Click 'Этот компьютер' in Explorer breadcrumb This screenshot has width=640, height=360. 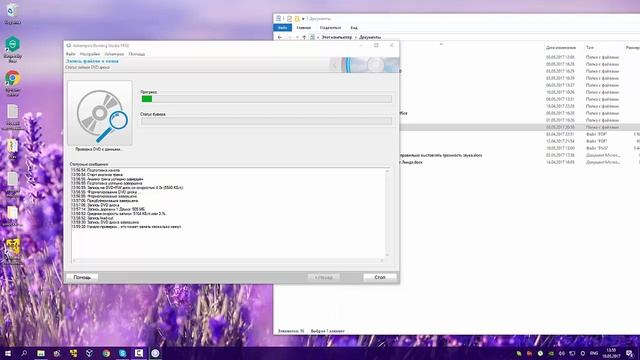[337, 37]
